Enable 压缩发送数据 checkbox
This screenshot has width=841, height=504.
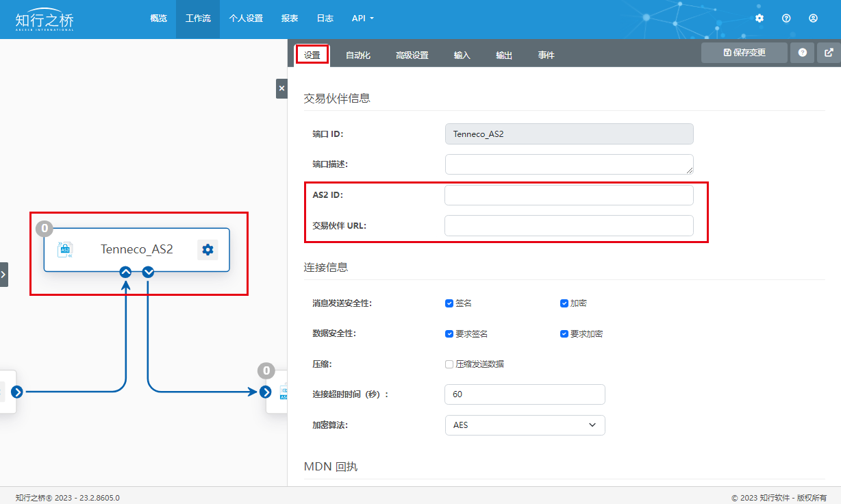point(449,364)
